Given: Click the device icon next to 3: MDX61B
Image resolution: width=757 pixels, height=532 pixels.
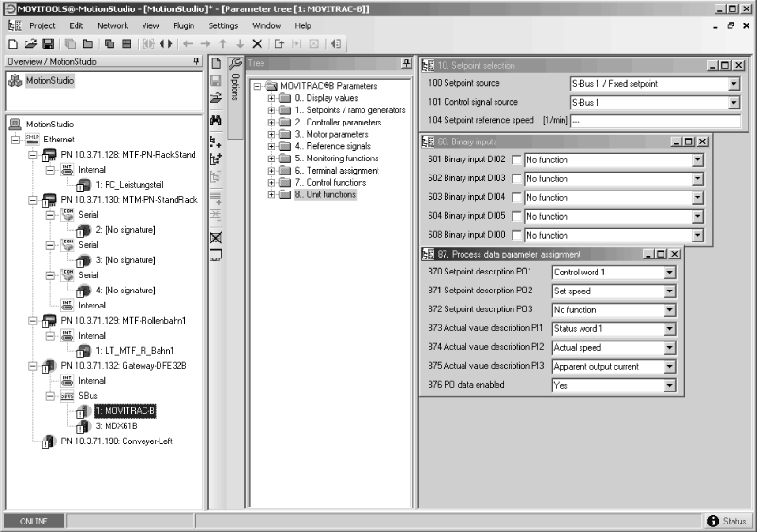Looking at the screenshot, I should click(x=83, y=426).
